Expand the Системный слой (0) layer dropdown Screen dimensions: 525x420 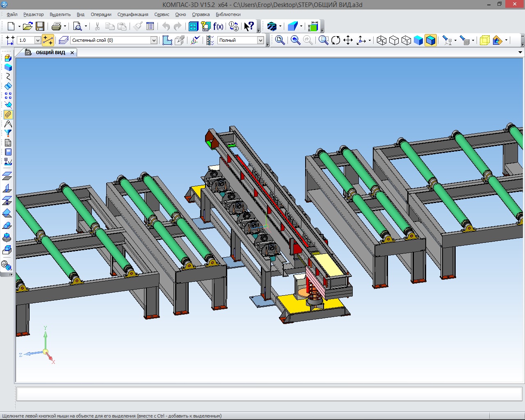(154, 40)
